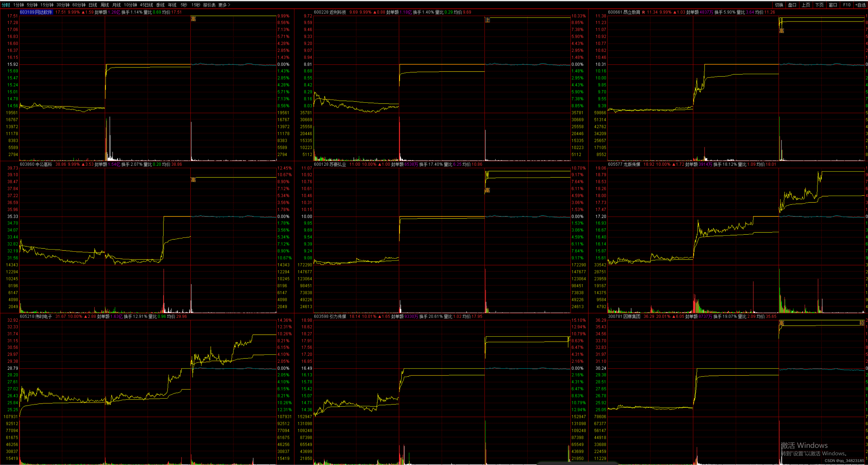Viewport: 868px width, 465px height.
Task: Click the 高 marker in 网达软件 chart
Action: click(193, 19)
